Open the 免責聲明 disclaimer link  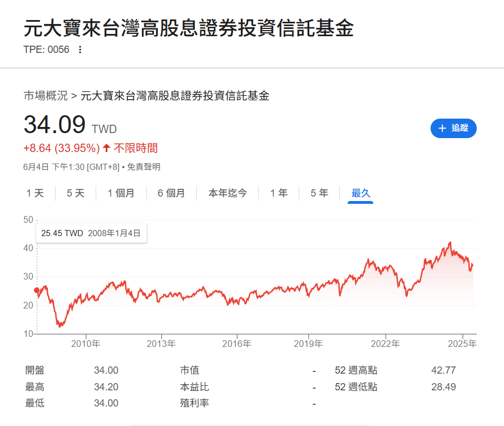144,167
